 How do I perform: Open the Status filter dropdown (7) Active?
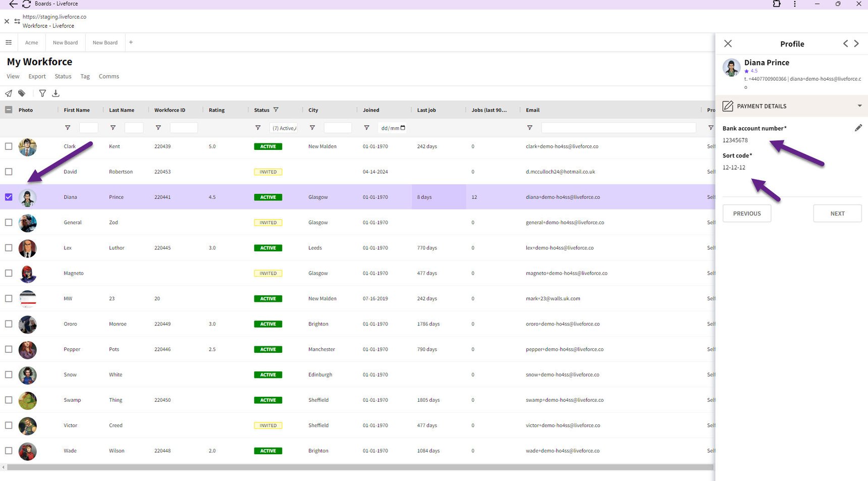284,128
